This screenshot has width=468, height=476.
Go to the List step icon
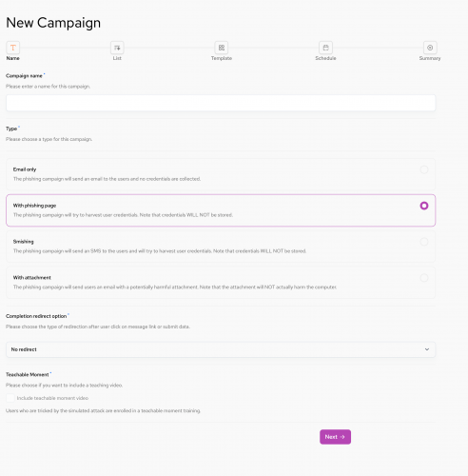117,48
